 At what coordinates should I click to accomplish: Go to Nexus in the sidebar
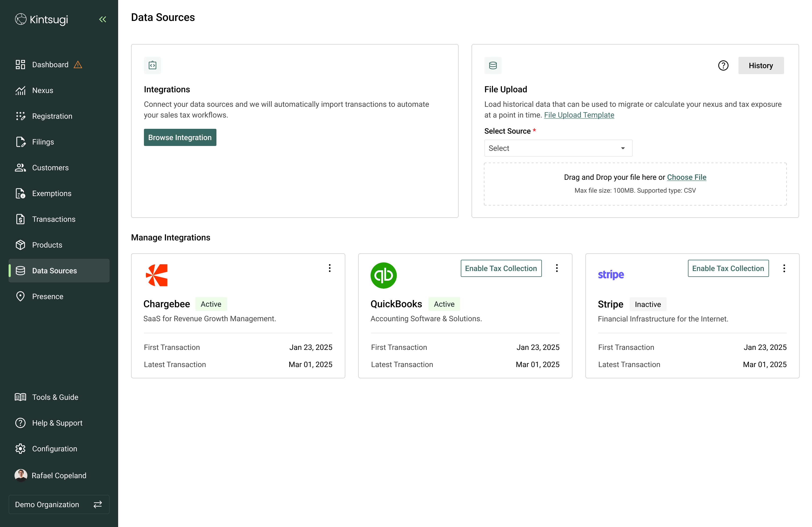click(43, 90)
